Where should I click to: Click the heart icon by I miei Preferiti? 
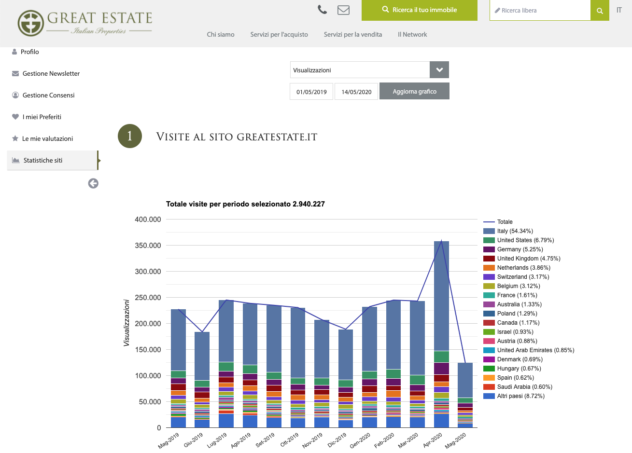tap(15, 117)
